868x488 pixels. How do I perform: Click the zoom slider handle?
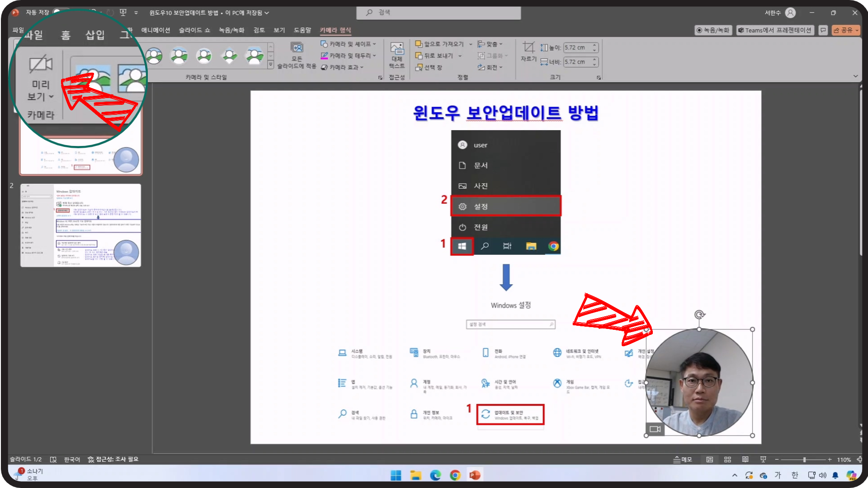click(804, 460)
